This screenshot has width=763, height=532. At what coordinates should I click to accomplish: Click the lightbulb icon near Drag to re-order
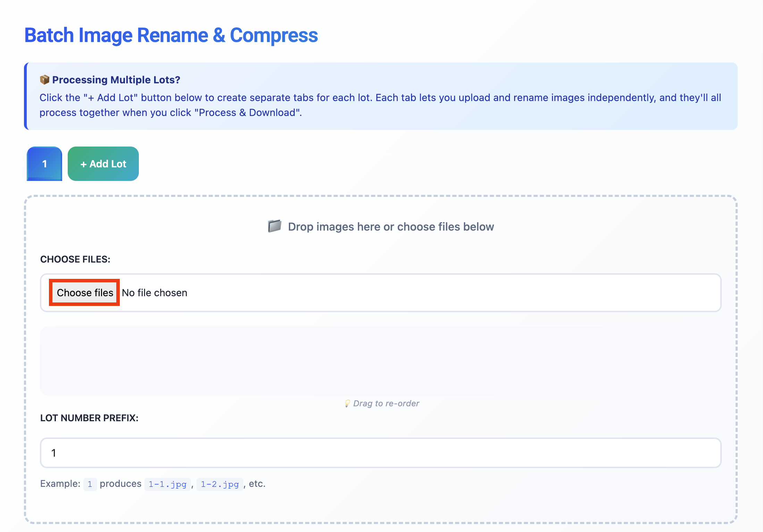point(347,403)
